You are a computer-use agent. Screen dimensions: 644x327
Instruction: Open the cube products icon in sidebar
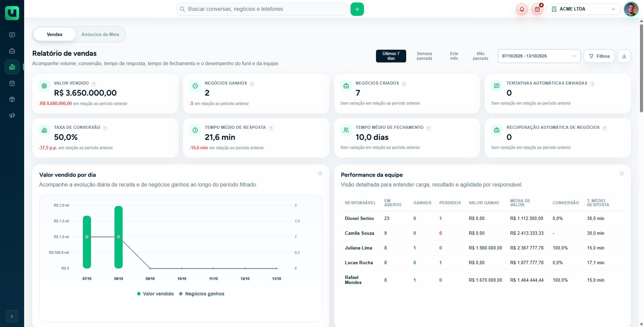[x=12, y=99]
